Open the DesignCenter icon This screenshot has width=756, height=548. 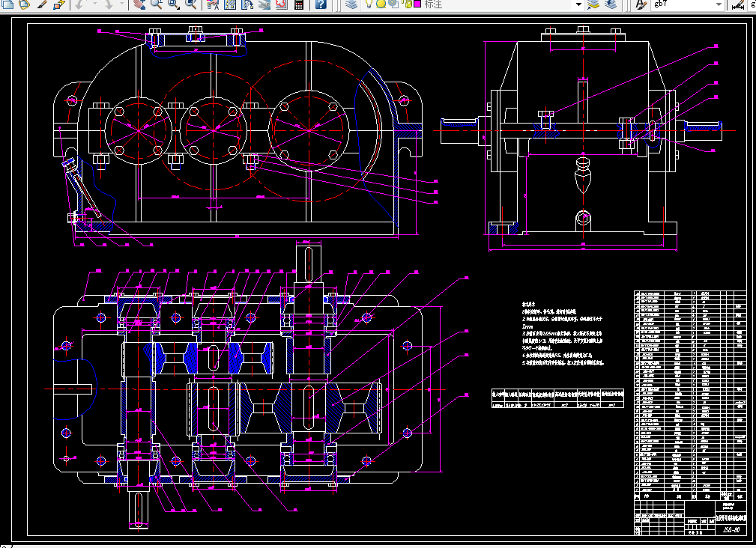tap(230, 4)
